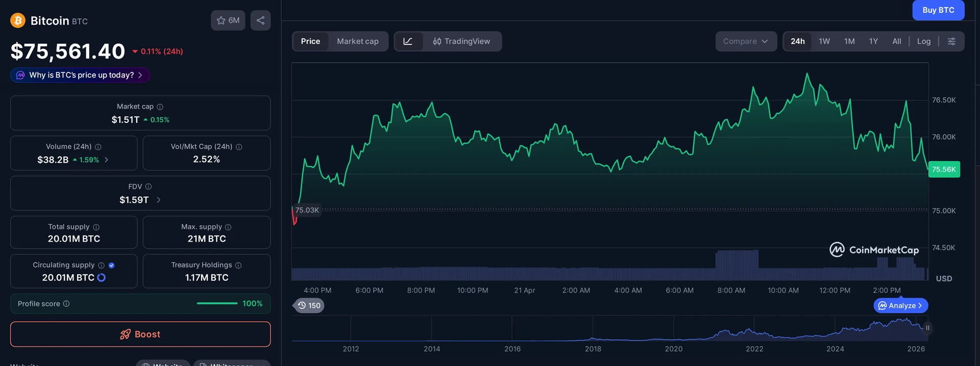980x366 pixels.
Task: Click the line chart view icon
Action: [408, 41]
